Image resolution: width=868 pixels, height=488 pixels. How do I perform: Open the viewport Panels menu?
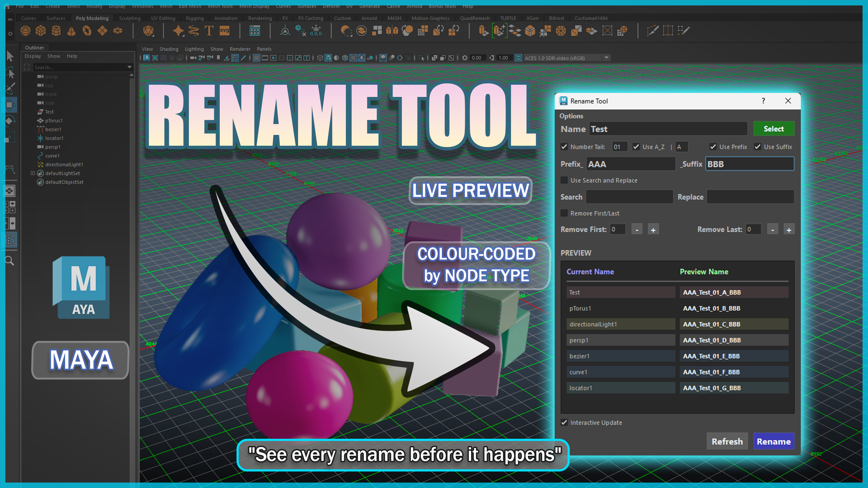(264, 49)
